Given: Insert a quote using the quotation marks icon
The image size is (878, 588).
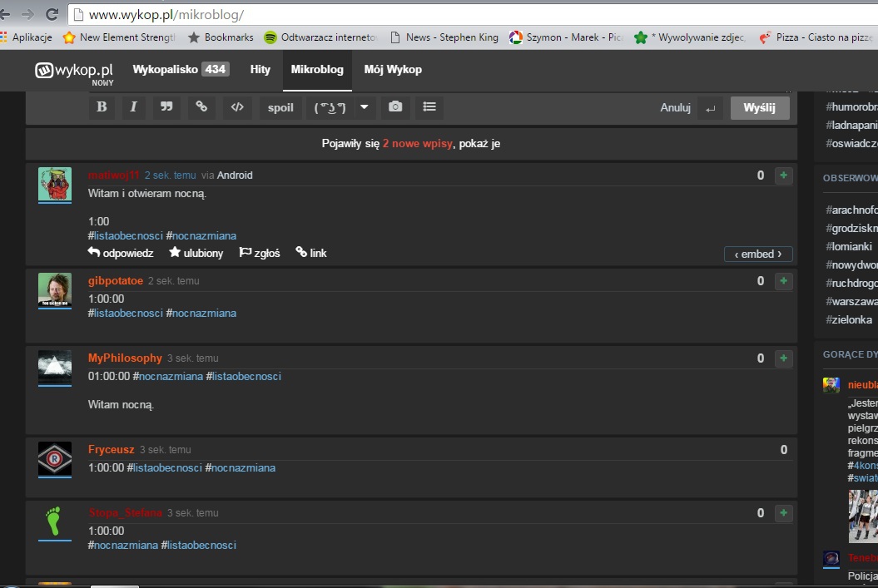Looking at the screenshot, I should 166,107.
